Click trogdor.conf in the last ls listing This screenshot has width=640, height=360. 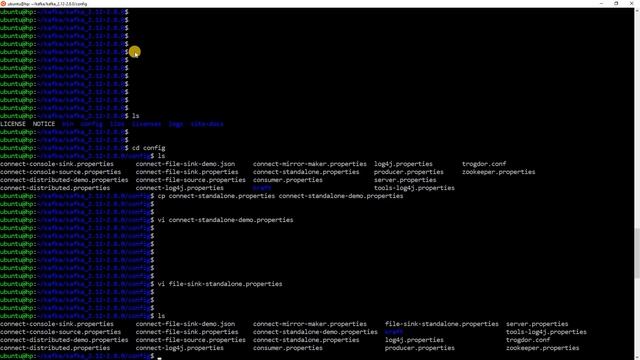point(528,340)
